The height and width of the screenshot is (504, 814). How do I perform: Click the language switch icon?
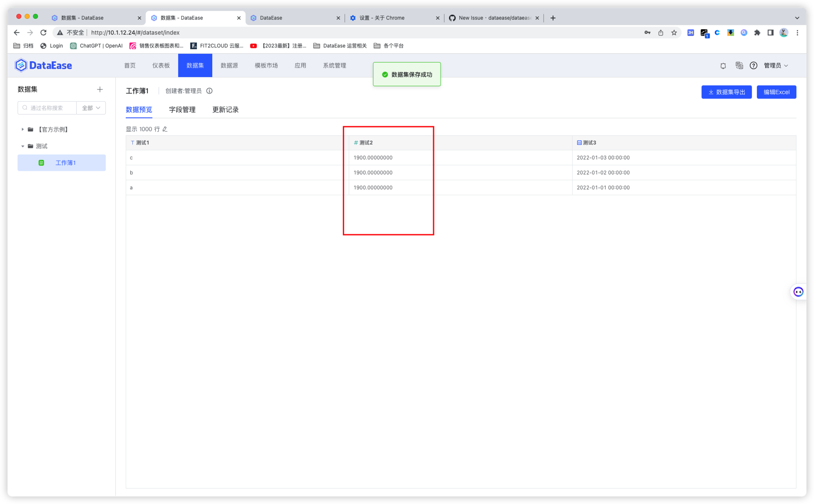[x=739, y=65]
